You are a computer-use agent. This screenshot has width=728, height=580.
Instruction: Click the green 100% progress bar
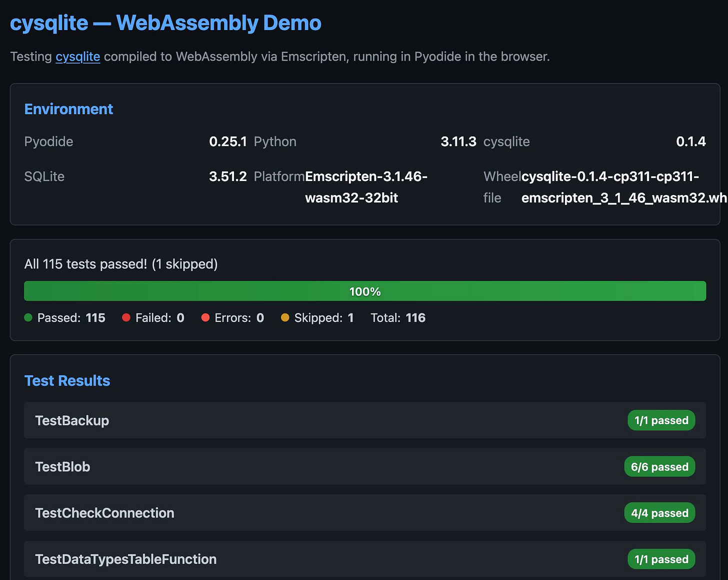click(x=364, y=291)
